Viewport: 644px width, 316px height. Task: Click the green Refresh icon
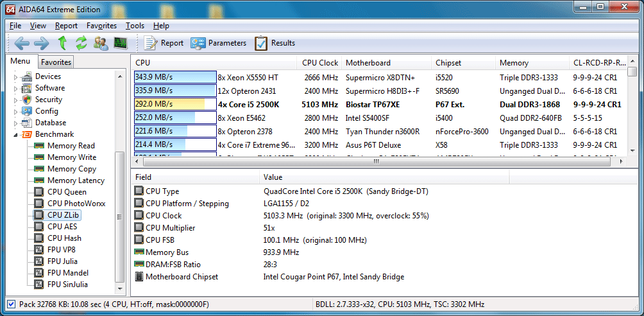[81, 43]
